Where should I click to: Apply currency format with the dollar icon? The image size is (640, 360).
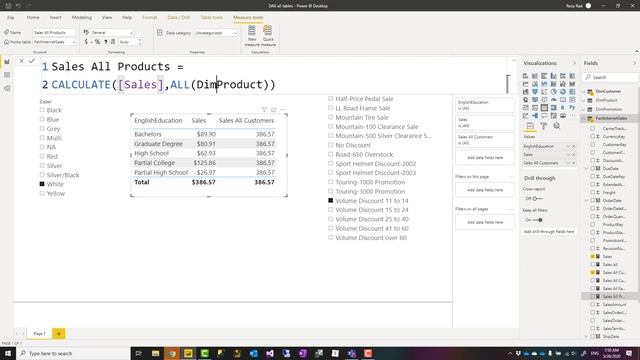click(86, 42)
